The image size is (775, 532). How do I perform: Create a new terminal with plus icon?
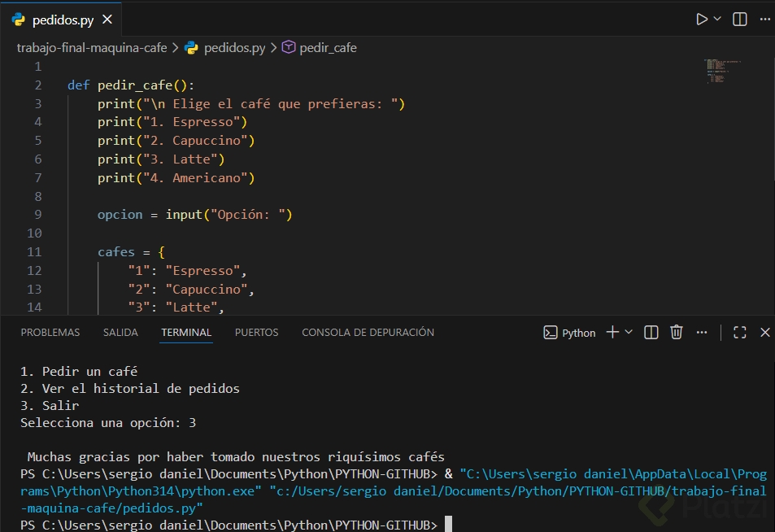point(612,332)
